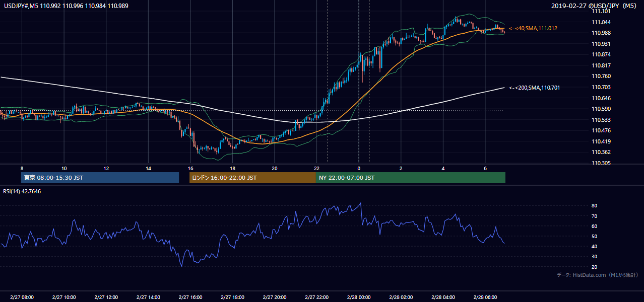This screenshot has height=302, width=644.
Task: Select the Tokyo 08:00-15:30 JST session bar
Action: coord(100,178)
